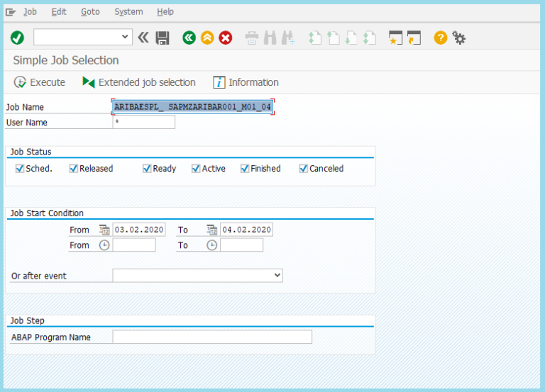Uncheck the Released status checkbox
Viewport: 545px width, 392px height.
pyautogui.click(x=73, y=169)
